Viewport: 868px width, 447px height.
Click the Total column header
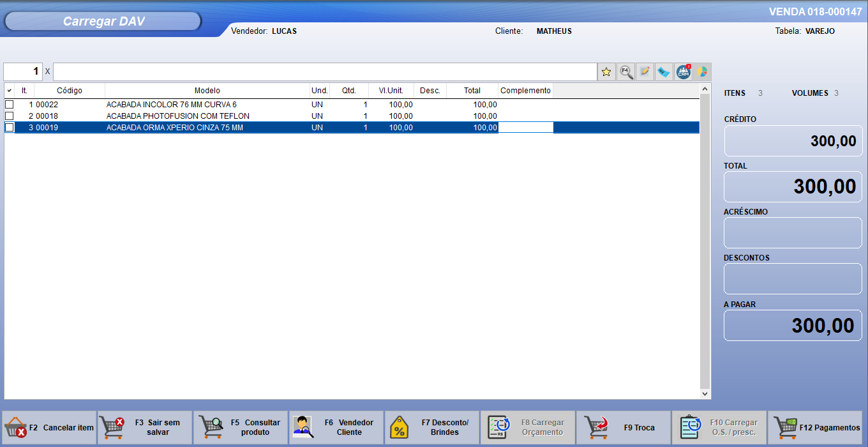tap(472, 91)
